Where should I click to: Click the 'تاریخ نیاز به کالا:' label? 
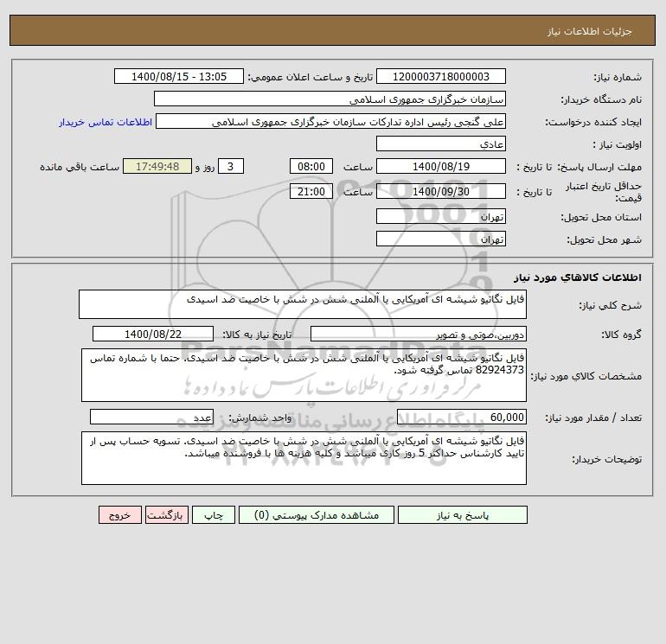pos(258,335)
